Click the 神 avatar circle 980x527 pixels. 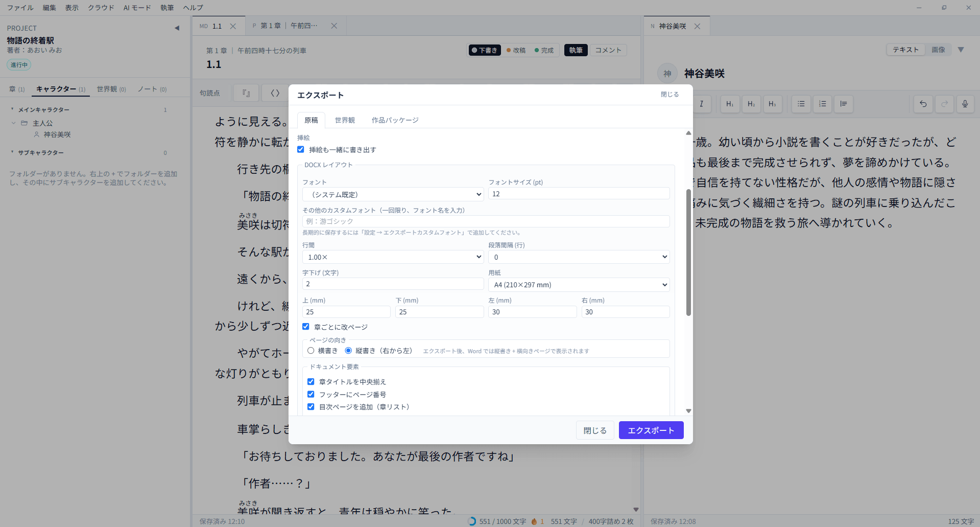coord(667,74)
